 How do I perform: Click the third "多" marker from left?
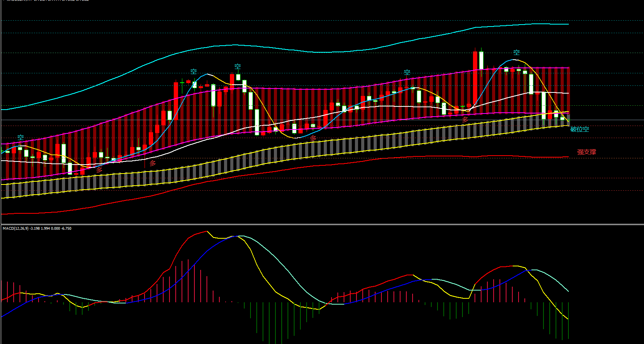[x=313, y=138]
